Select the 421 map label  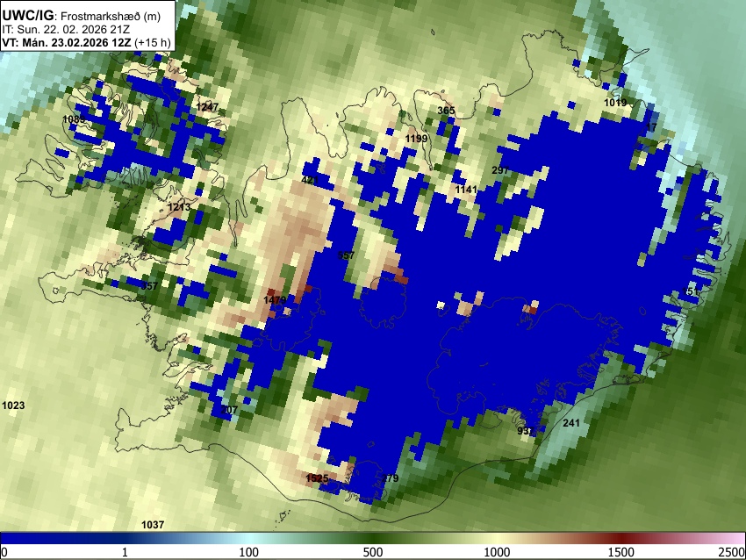(310, 180)
